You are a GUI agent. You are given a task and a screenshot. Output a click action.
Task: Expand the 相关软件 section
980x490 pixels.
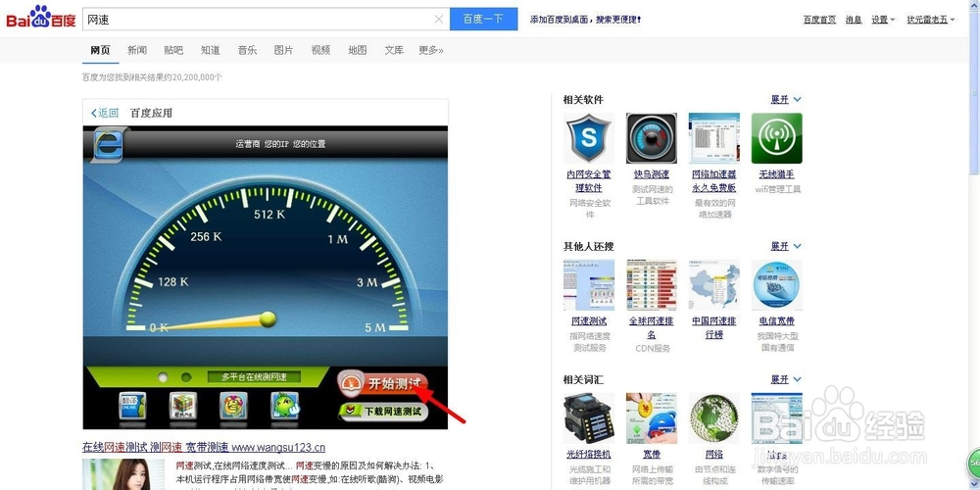[x=786, y=99]
